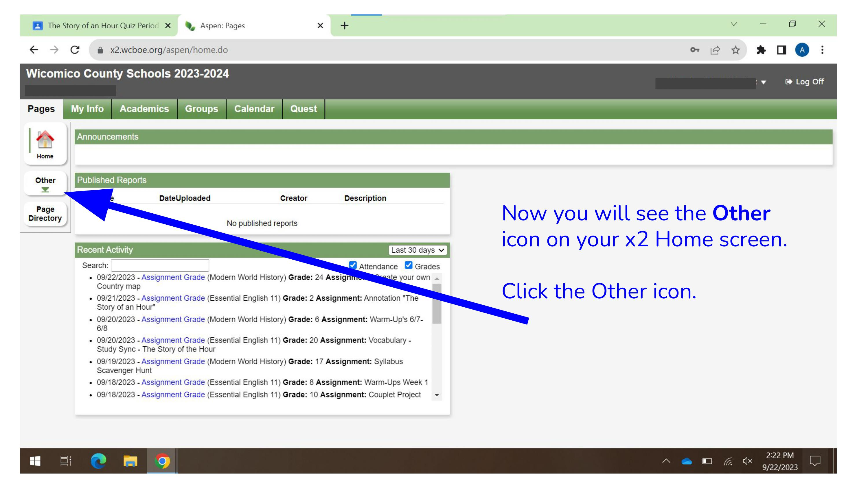Open Microsoft Edge from the taskbar
The image size is (868, 488).
98,461
